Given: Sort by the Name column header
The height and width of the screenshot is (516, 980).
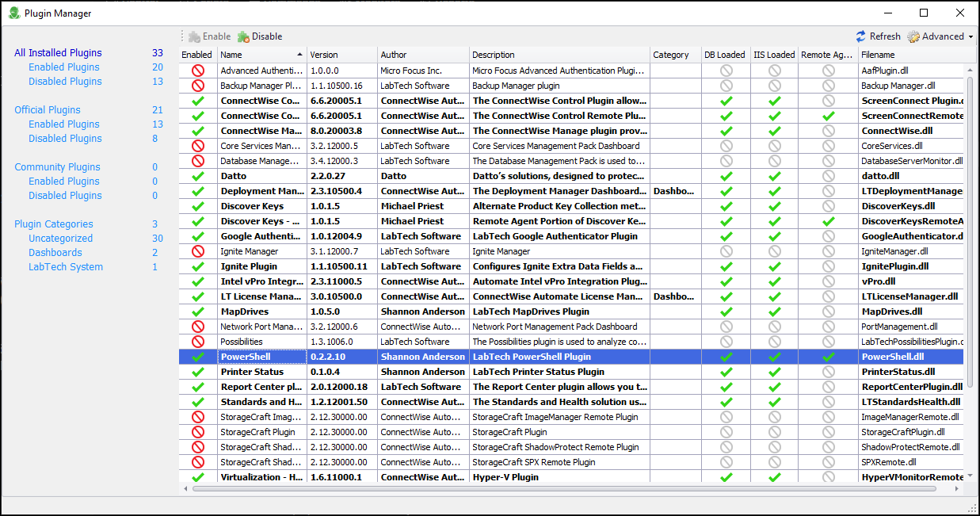Looking at the screenshot, I should coord(261,55).
